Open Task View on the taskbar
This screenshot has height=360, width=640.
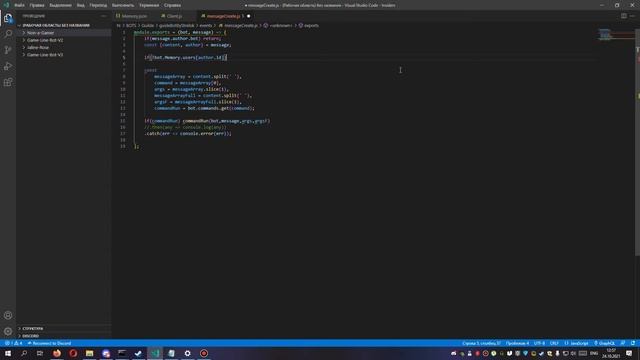[40, 353]
